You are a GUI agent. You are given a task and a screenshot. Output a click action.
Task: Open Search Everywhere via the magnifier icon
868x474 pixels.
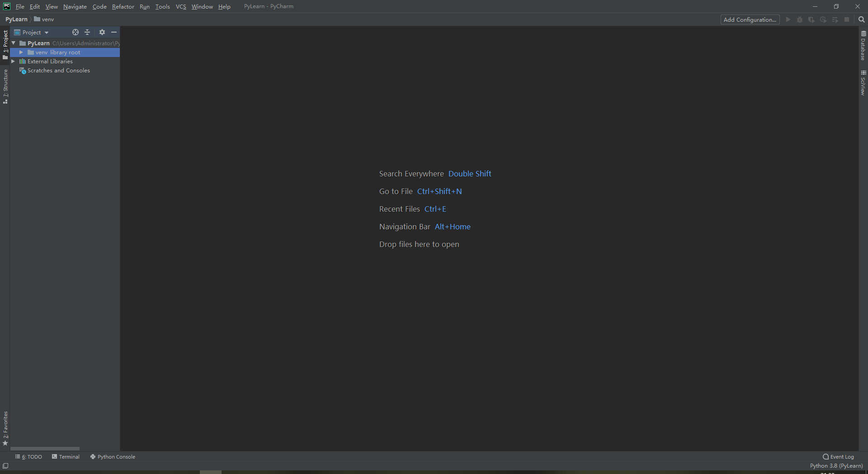tap(862, 19)
